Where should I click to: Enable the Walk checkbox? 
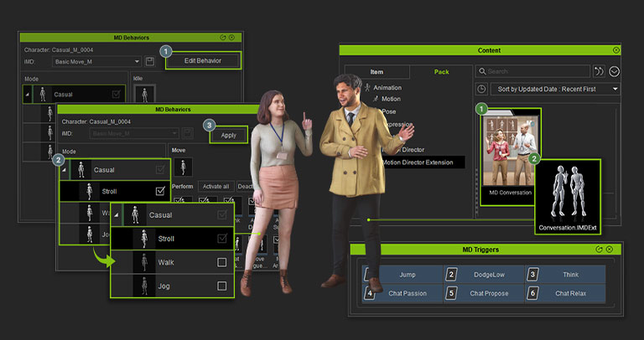(221, 262)
